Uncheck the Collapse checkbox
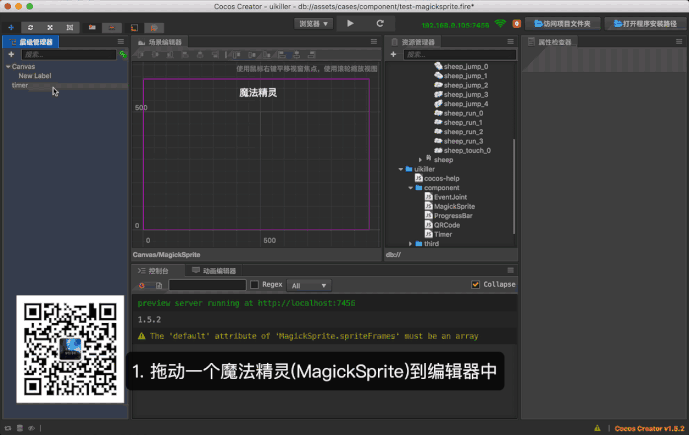The image size is (689, 435). point(475,285)
